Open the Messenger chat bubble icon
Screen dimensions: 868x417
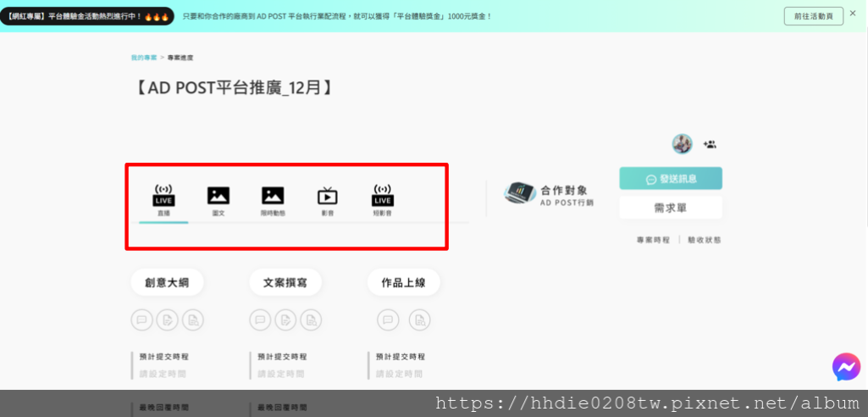[x=846, y=367]
